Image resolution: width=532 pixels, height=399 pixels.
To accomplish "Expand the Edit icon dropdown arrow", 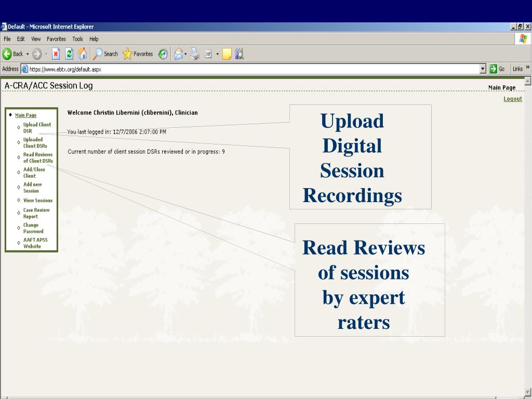I will click(218, 54).
